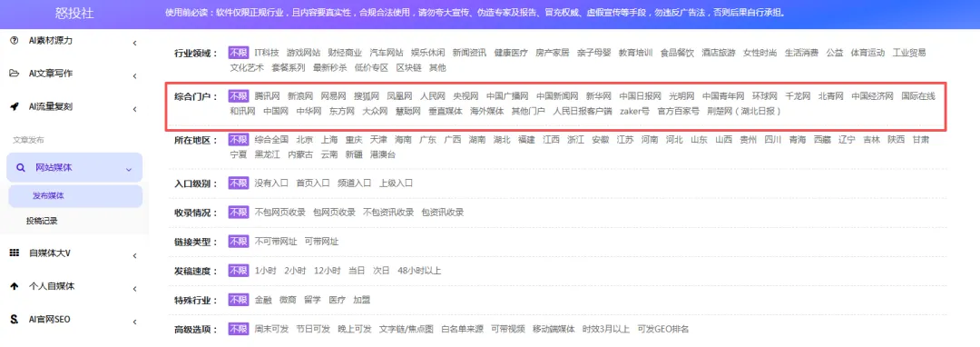Image resolution: width=980 pixels, height=347 pixels.
Task: Select 不限 in the 发稿速度 row
Action: point(238,271)
